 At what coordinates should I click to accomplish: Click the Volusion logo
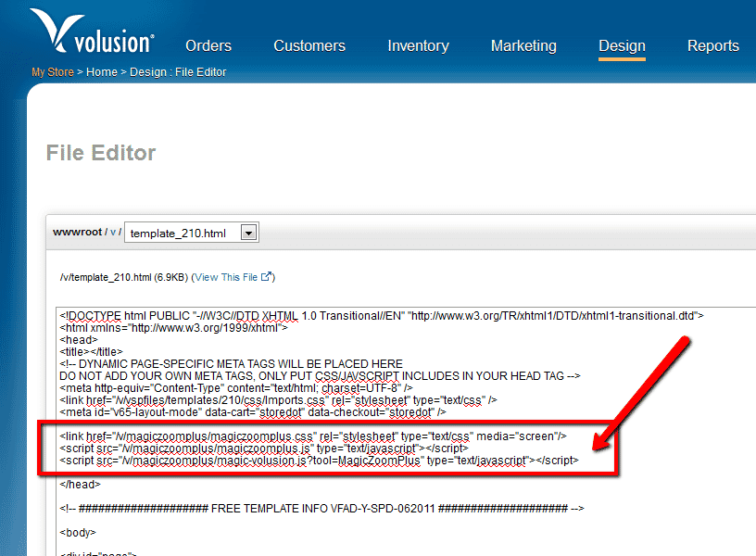[x=92, y=31]
